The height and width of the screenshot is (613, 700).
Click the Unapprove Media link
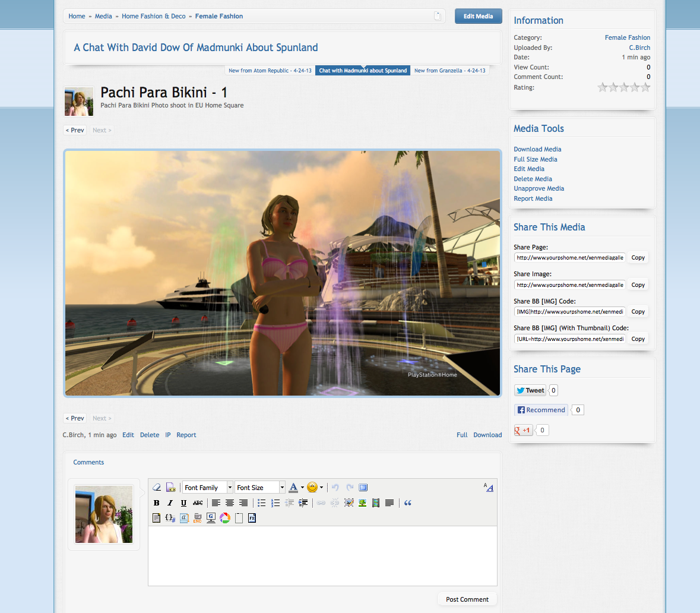539,188
